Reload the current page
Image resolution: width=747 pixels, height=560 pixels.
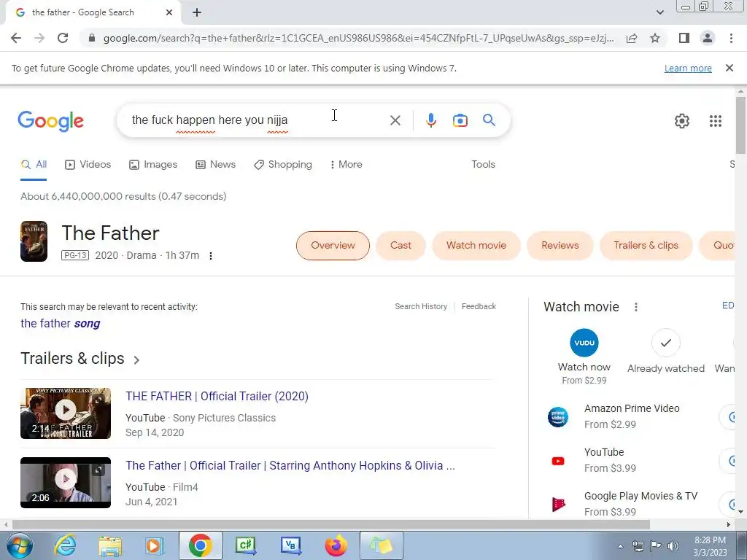[x=63, y=38]
